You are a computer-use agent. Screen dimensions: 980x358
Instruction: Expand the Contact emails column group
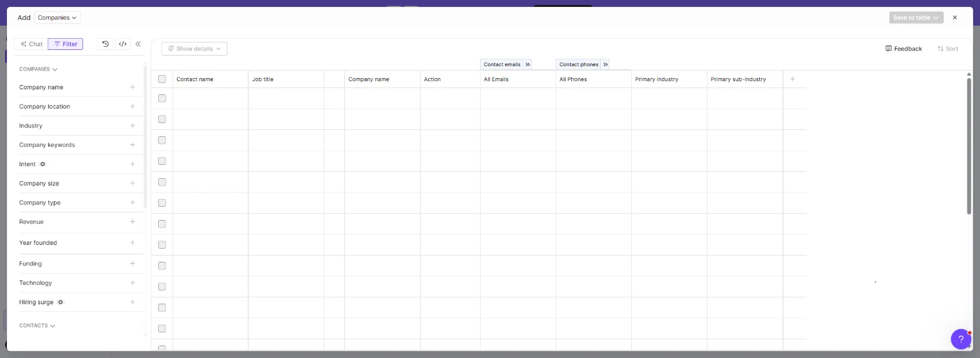coord(527,64)
